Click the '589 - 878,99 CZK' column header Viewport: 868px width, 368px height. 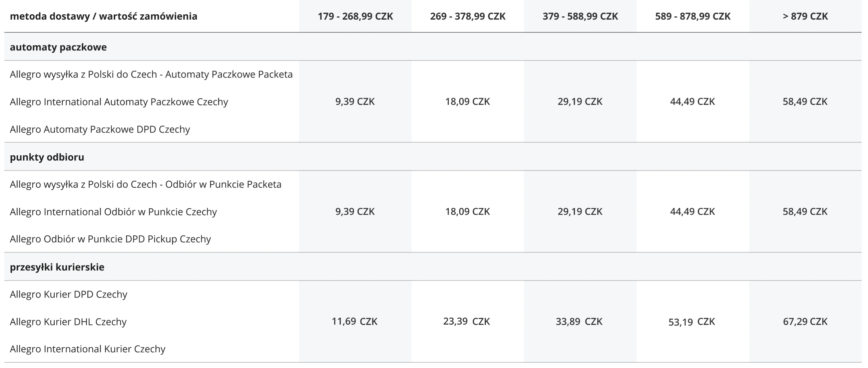(693, 16)
